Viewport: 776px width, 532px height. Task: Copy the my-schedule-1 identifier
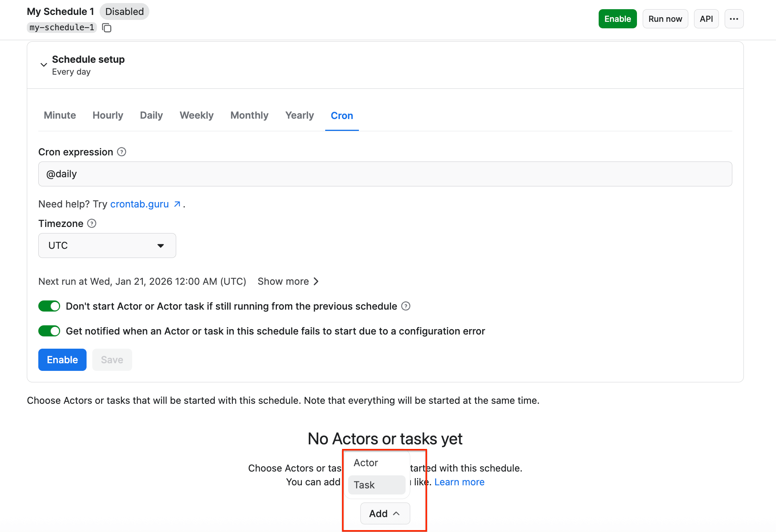click(107, 28)
